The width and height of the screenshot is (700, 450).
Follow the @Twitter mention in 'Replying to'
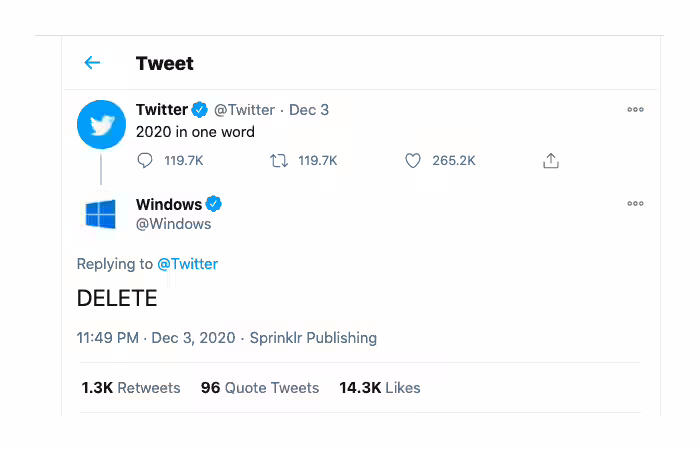pyautogui.click(x=188, y=264)
